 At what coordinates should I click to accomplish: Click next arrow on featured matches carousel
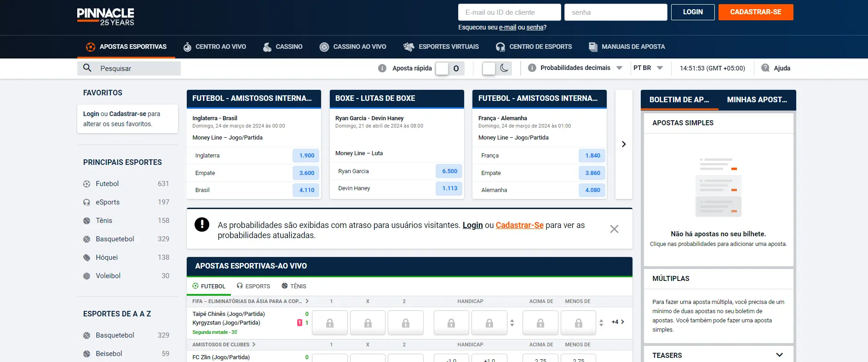(624, 144)
